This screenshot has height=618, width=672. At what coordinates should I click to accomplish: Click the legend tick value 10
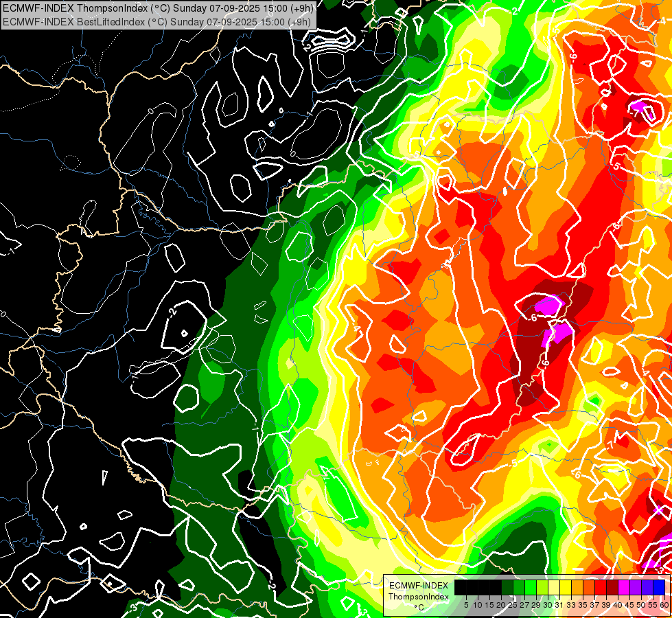coord(478,605)
